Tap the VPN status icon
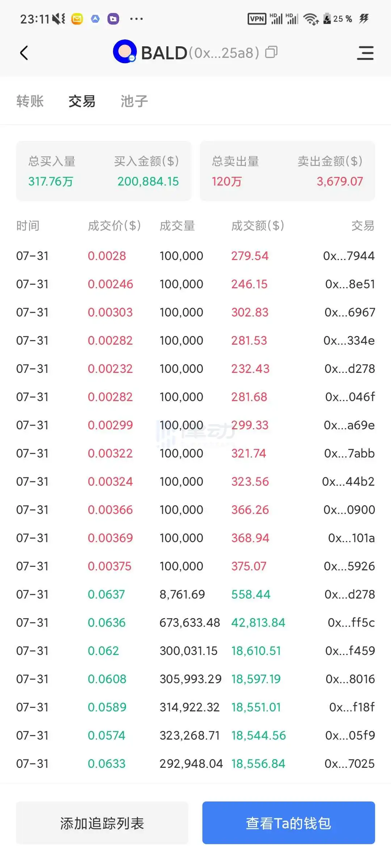 (257, 19)
